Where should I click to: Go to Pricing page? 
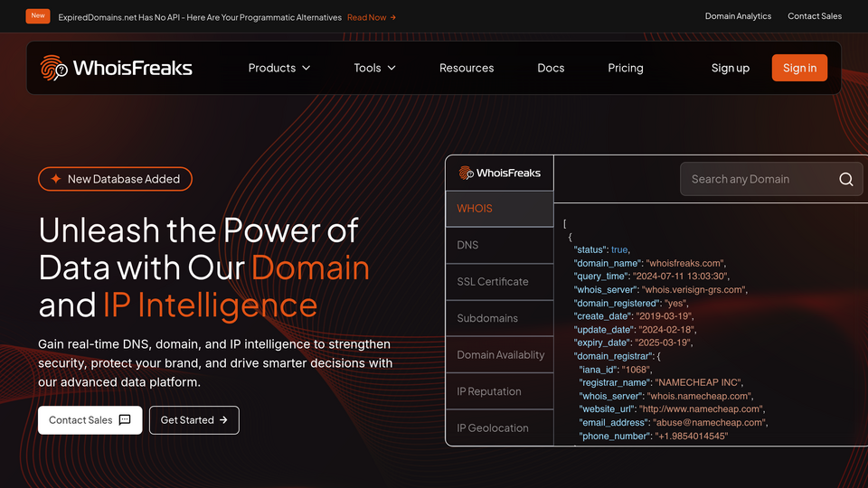tap(626, 68)
